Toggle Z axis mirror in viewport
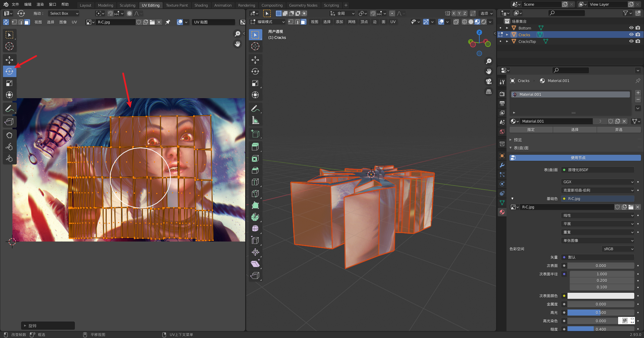The height and width of the screenshot is (338, 644). (x=465, y=13)
